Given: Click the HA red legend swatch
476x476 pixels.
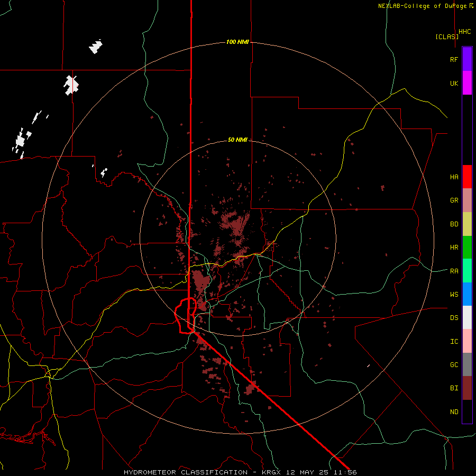Looking at the screenshot, I should tap(467, 177).
